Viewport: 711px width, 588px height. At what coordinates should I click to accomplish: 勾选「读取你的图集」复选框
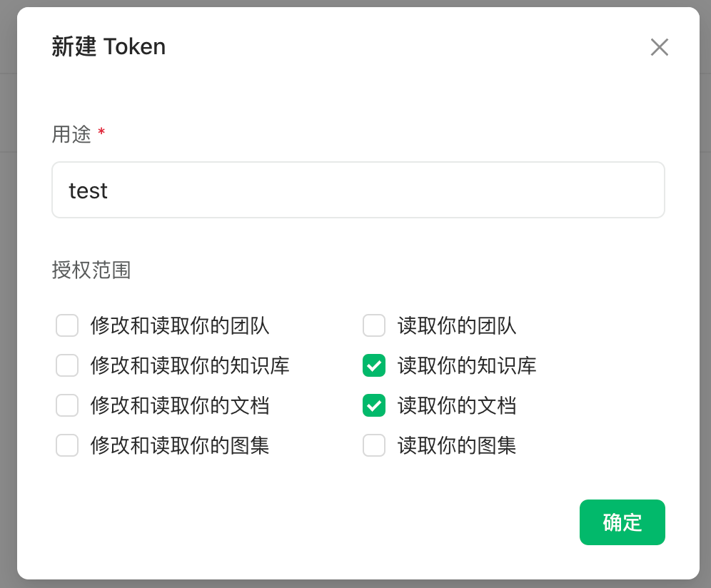(x=374, y=445)
